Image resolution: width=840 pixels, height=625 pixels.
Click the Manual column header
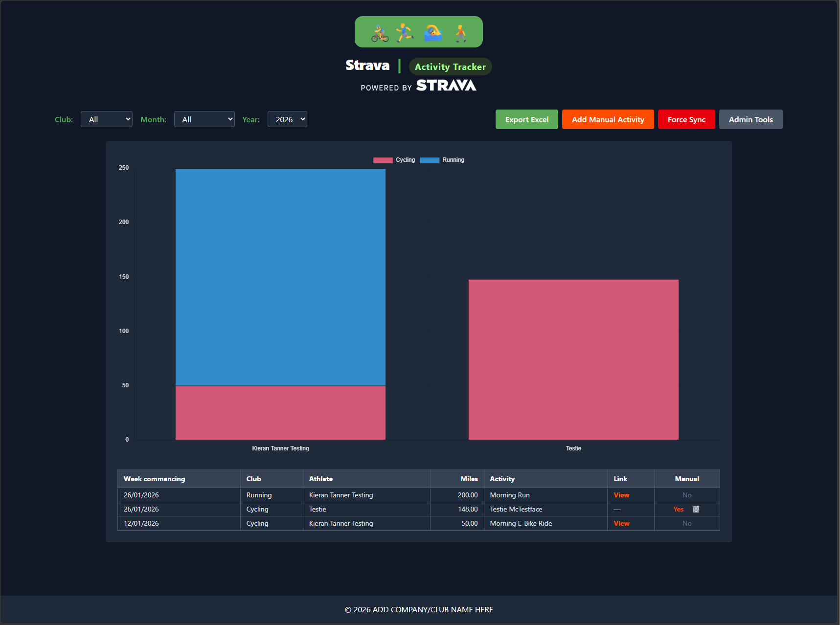pos(687,479)
